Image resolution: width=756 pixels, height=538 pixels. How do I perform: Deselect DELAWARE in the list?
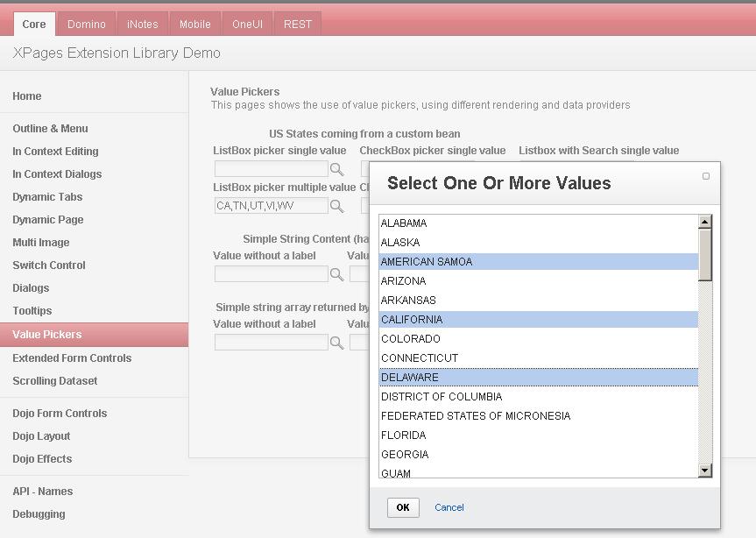[410, 378]
